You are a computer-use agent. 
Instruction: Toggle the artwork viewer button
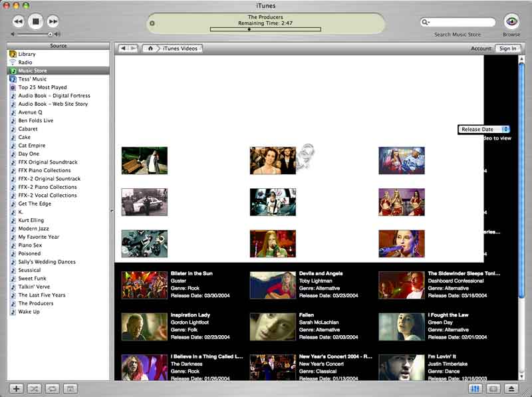point(70,388)
